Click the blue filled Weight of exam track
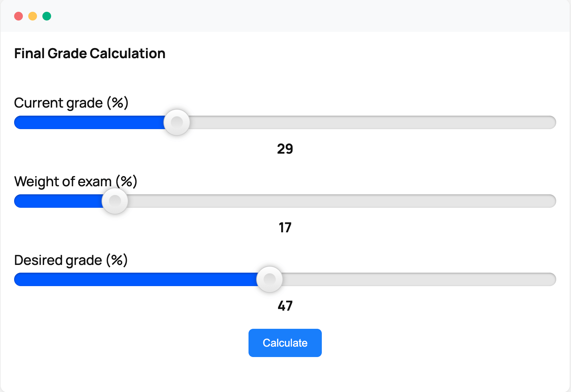Image resolution: width=571 pixels, height=392 pixels. coord(58,201)
